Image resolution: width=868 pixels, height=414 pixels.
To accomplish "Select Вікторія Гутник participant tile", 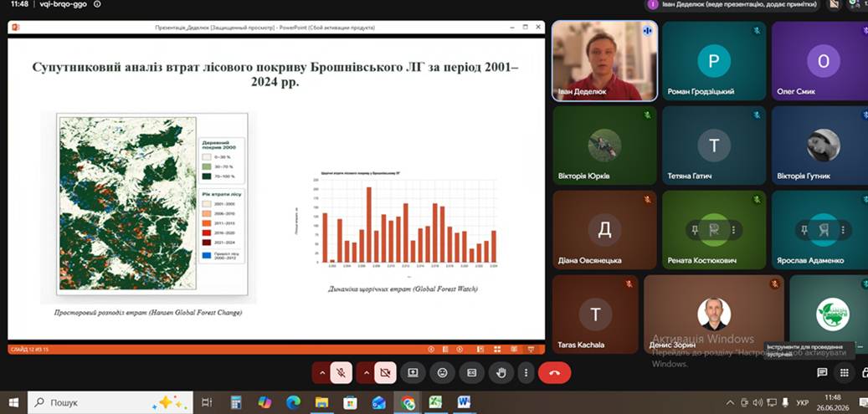I will pos(819,146).
